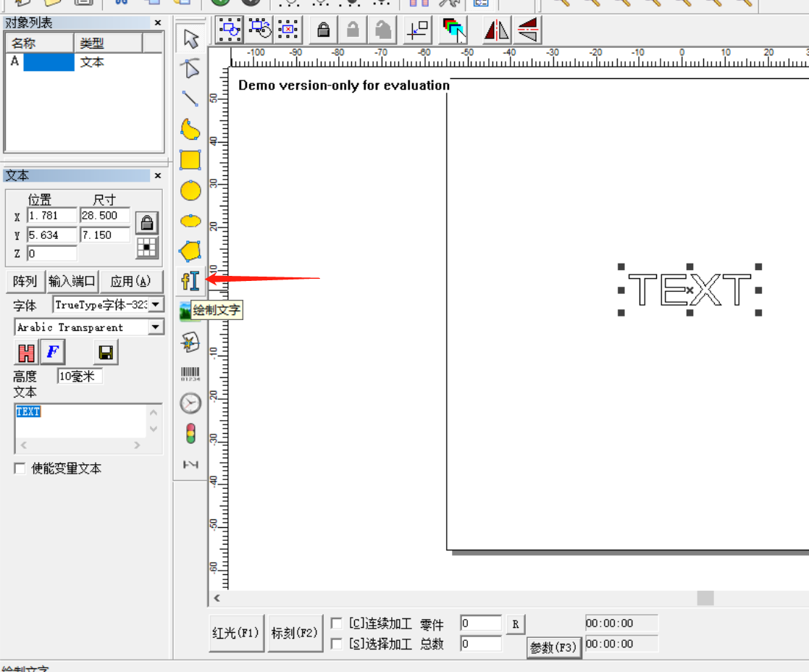
Task: Click the 总数 total field
Action: coord(481,643)
